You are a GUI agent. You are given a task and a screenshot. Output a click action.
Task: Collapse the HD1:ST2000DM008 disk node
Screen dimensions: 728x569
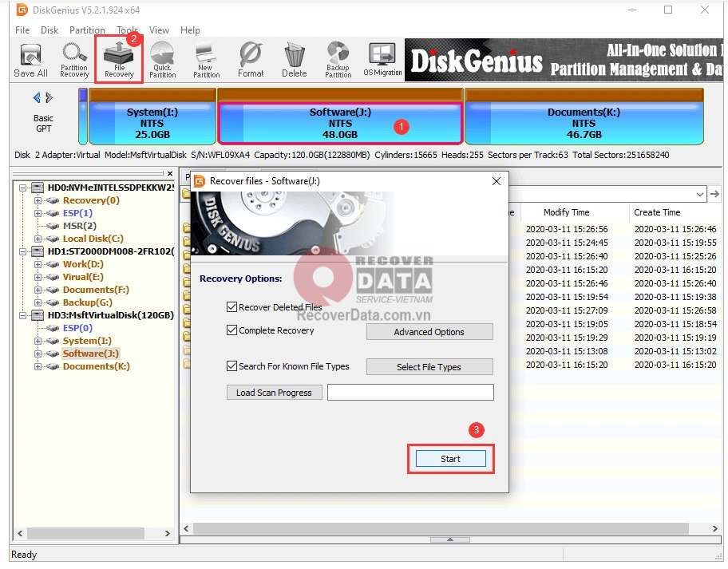pyautogui.click(x=22, y=251)
